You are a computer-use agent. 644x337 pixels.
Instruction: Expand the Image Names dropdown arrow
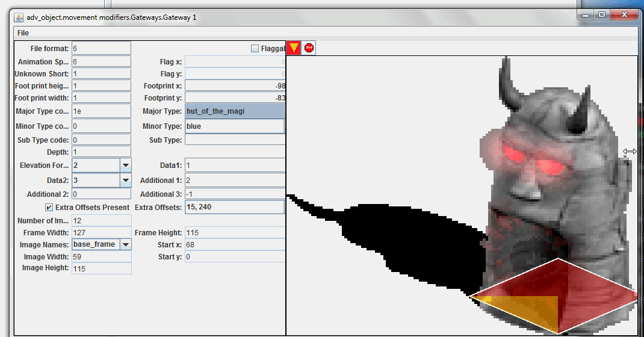coord(126,245)
